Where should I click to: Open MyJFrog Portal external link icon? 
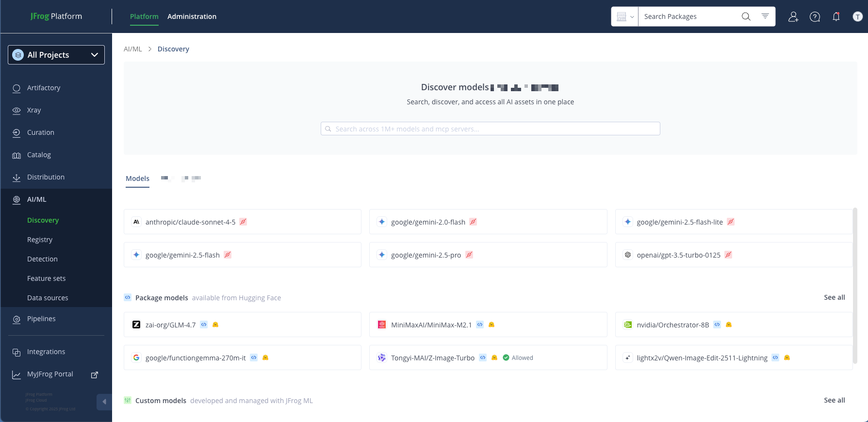[95, 374]
